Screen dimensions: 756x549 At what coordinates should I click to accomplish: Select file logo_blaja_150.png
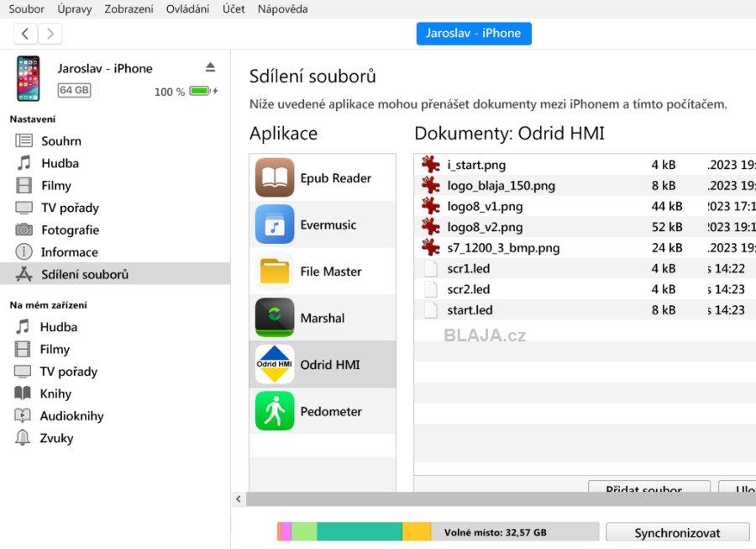[x=585, y=186]
